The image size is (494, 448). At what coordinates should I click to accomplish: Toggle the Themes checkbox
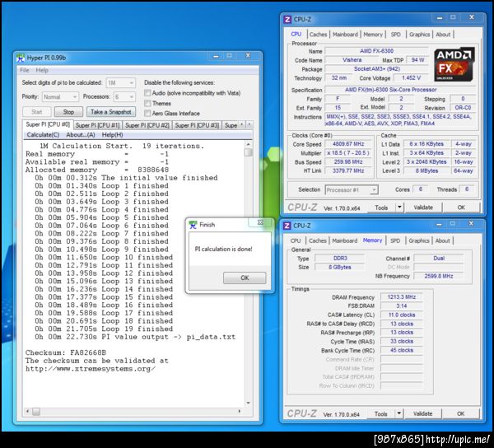click(x=147, y=103)
